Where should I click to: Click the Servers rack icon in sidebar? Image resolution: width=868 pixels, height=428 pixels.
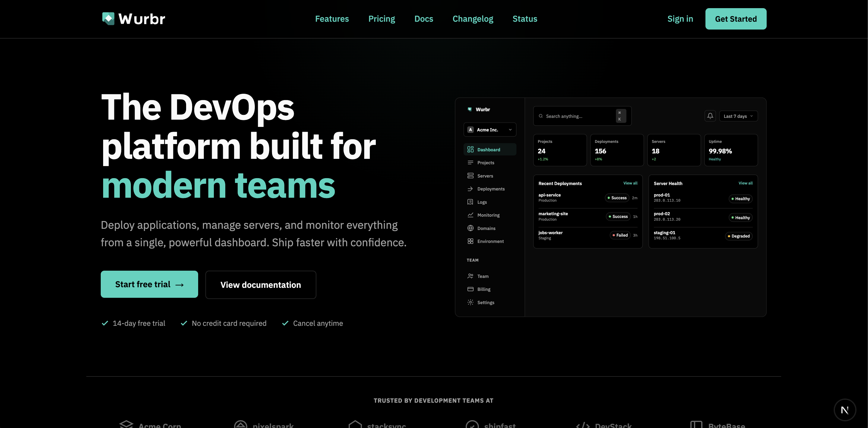click(x=470, y=176)
